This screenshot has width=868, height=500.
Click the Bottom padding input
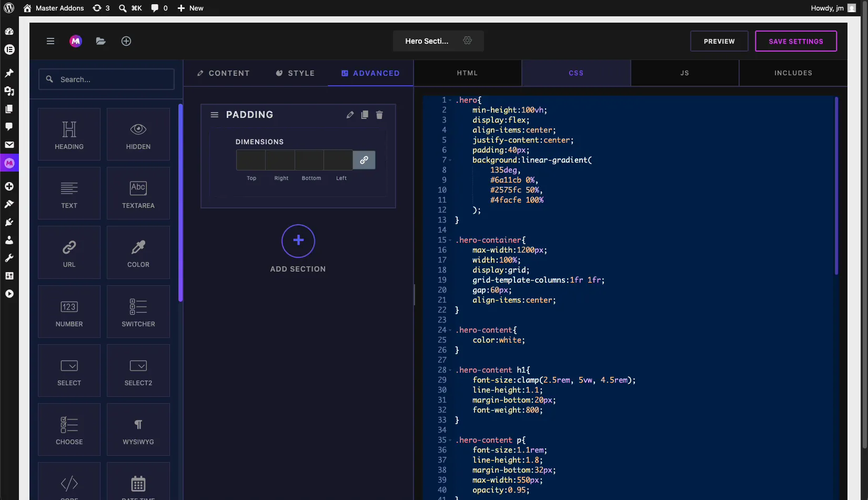[x=309, y=160]
